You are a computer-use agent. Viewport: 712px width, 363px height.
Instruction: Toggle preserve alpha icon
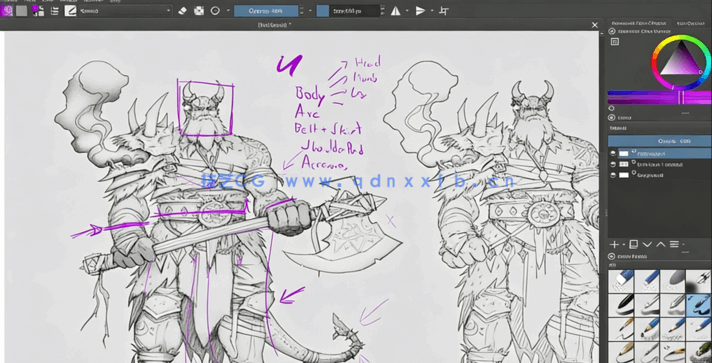tap(199, 11)
